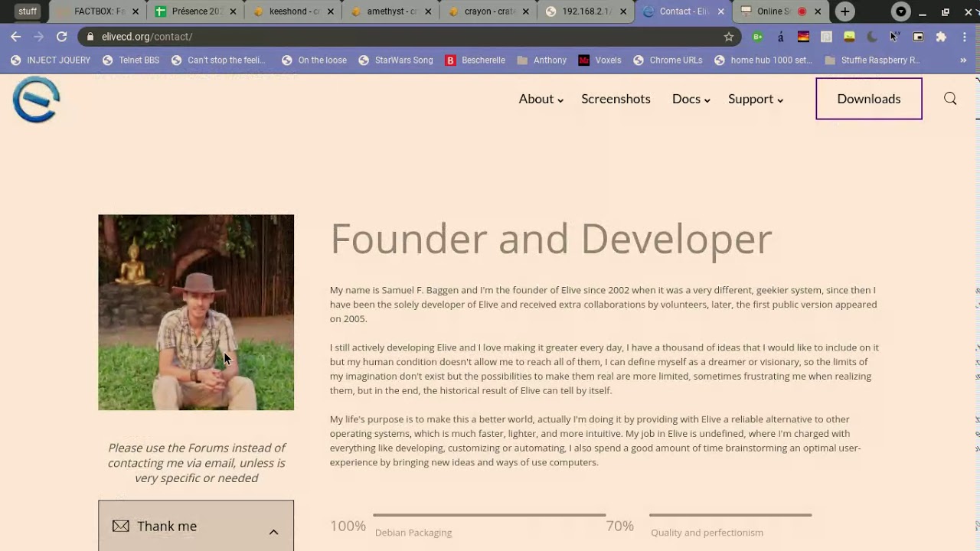Expand the Docs menu in site navigation
This screenshot has height=551, width=980.
(x=691, y=99)
